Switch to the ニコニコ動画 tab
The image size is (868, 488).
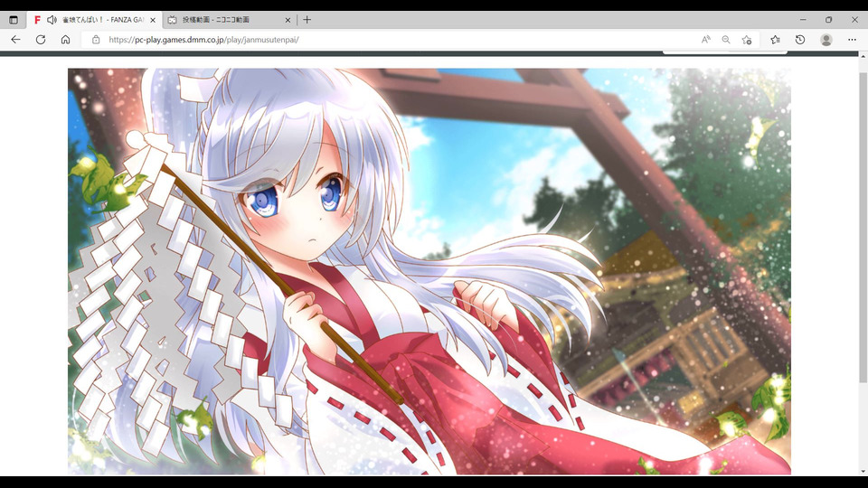[x=230, y=20]
